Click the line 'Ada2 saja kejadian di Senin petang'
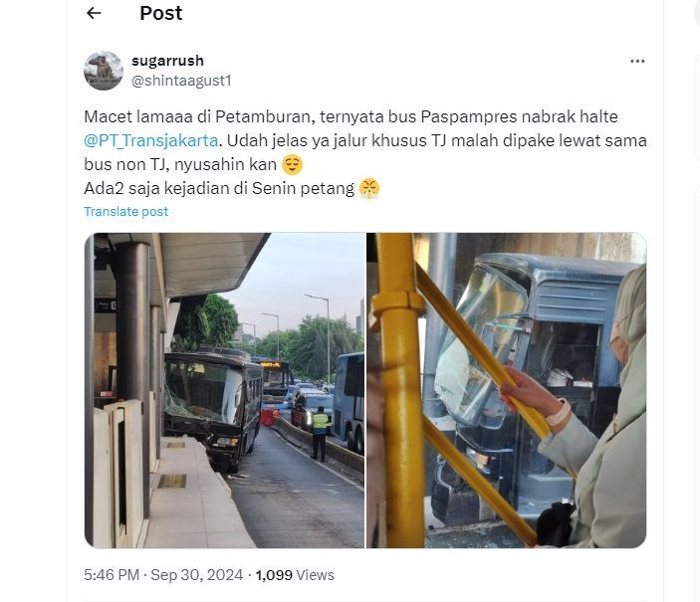 point(219,188)
